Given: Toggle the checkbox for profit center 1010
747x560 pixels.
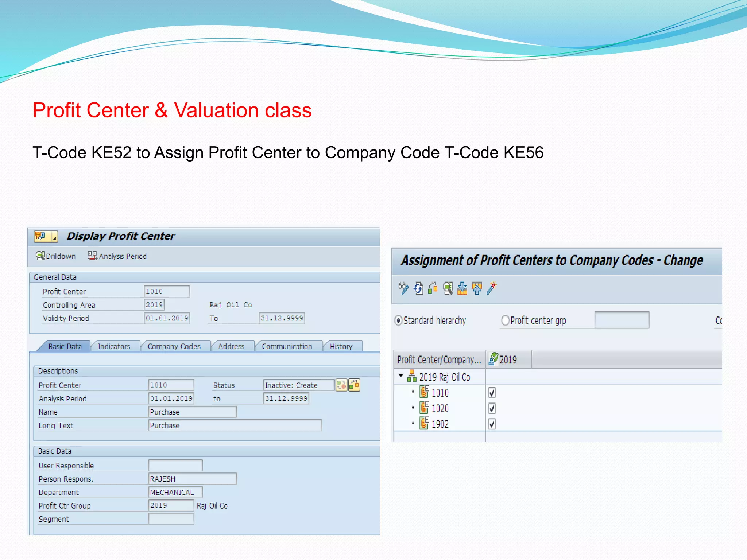Looking at the screenshot, I should click(492, 393).
